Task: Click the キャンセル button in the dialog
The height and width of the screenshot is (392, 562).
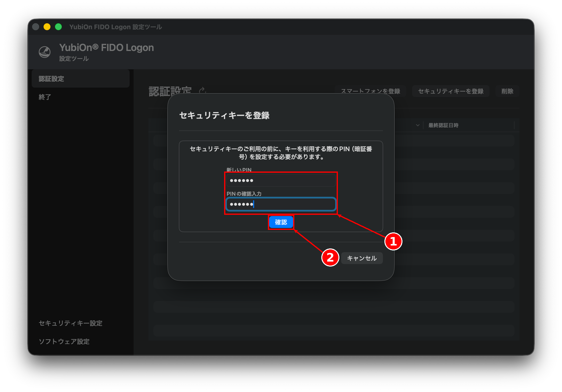Action: click(362, 258)
